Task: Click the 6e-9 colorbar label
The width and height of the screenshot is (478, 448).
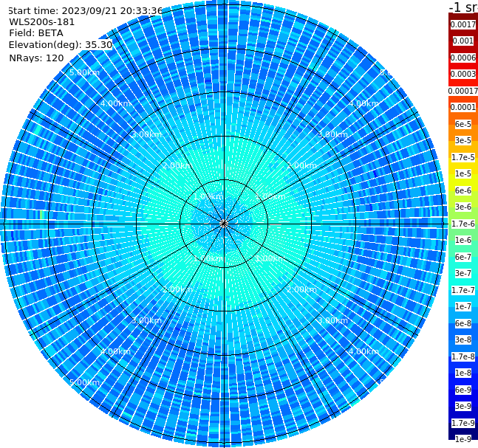Action: pos(463,390)
